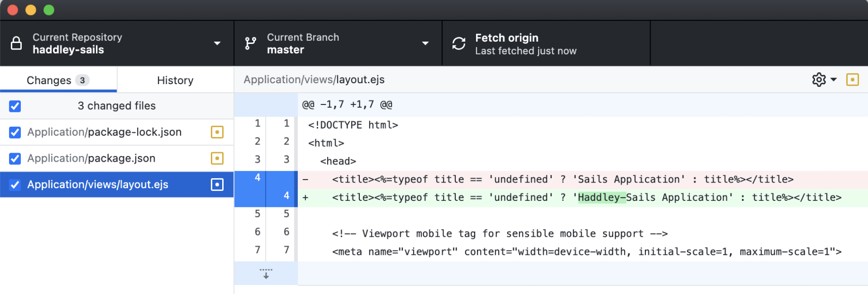Open diff settings gear icon

(x=819, y=80)
